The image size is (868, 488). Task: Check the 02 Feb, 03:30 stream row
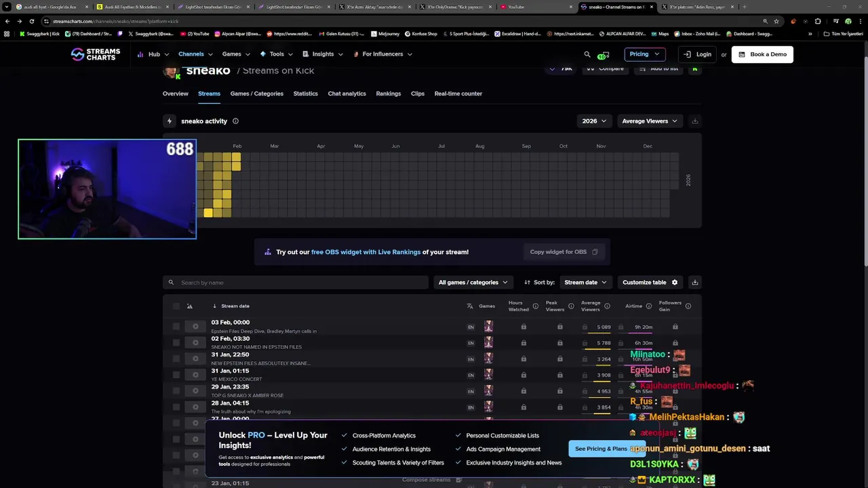tap(176, 343)
